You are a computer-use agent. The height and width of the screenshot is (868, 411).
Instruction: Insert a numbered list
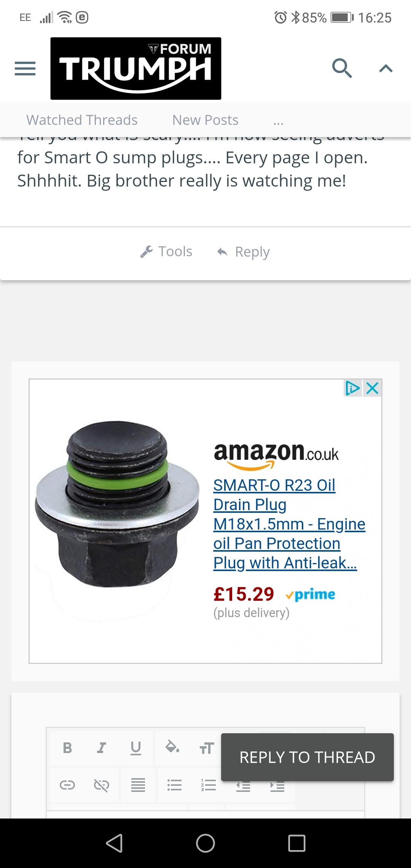(x=208, y=785)
